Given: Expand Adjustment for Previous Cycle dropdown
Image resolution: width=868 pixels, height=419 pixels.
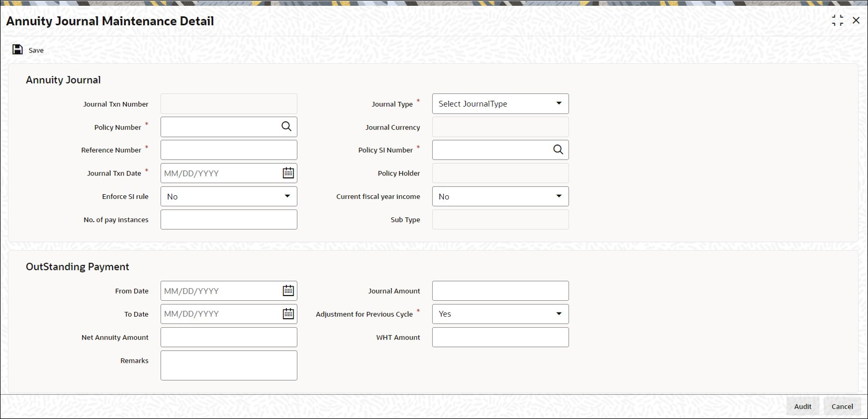Looking at the screenshot, I should 500,314.
